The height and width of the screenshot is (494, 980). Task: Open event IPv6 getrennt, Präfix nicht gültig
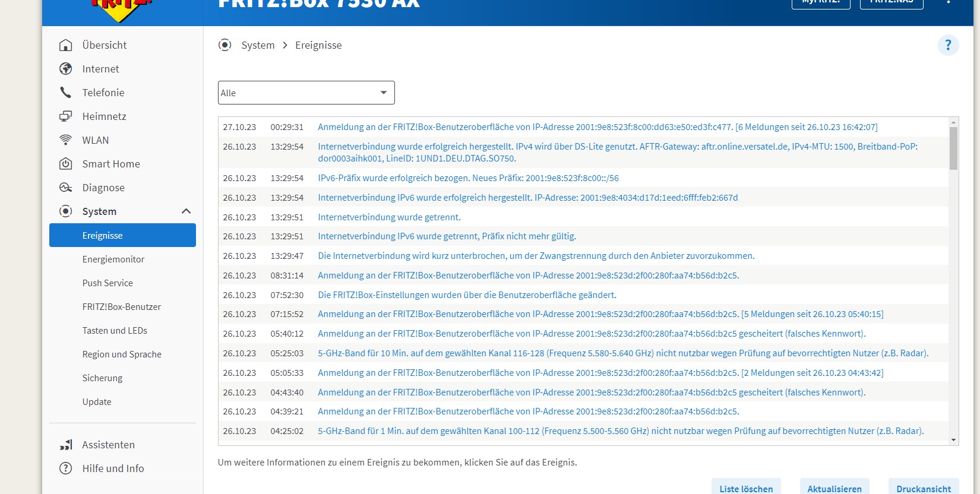coord(447,236)
